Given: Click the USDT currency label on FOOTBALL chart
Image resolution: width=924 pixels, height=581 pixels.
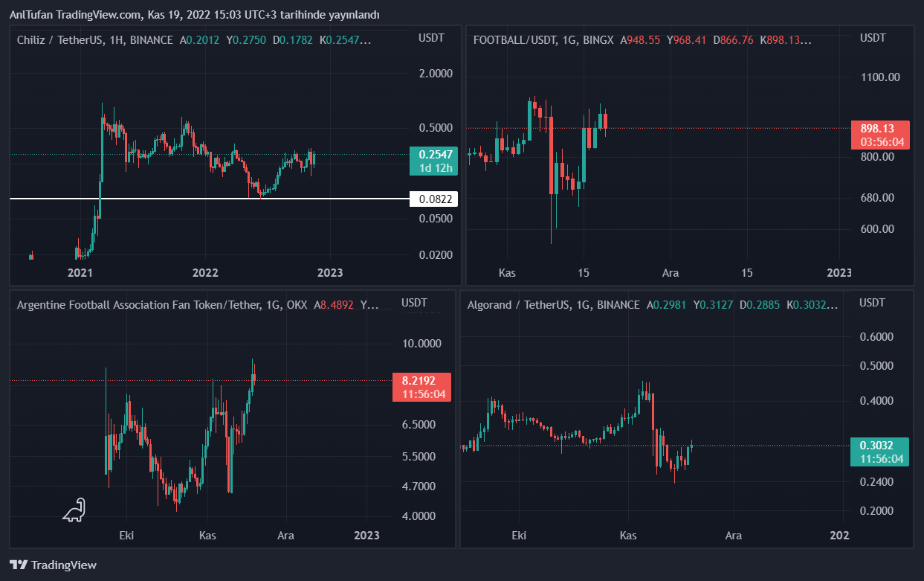Looking at the screenshot, I should (873, 38).
